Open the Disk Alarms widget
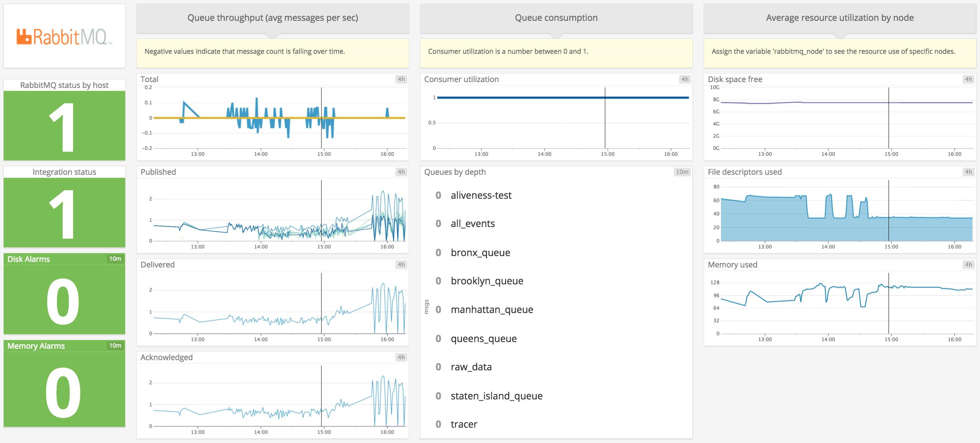980x443 pixels. [64, 295]
